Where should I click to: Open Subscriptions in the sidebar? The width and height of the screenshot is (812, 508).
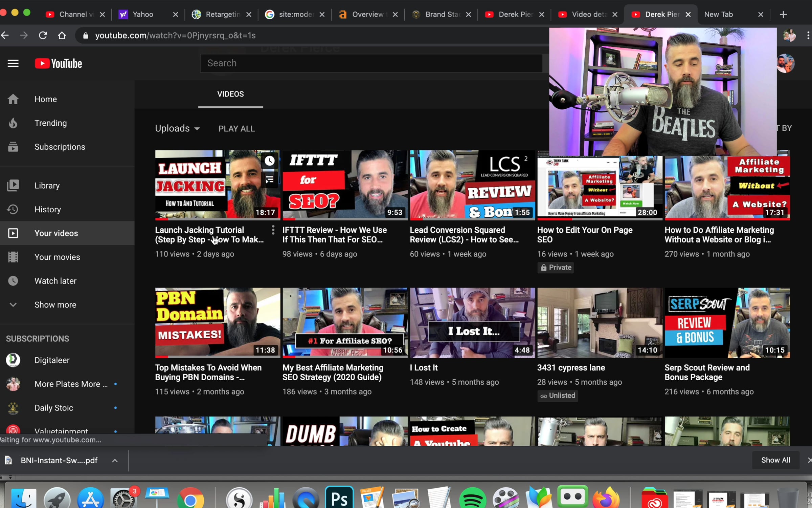tap(67, 147)
